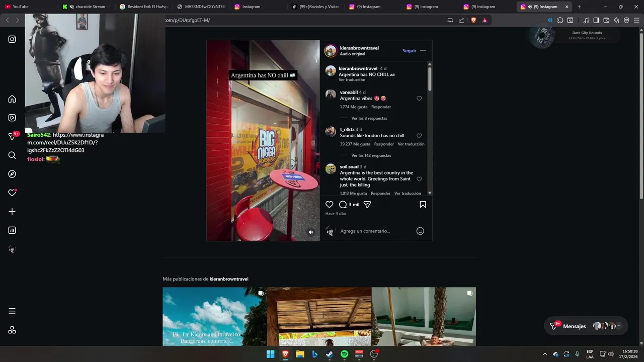Screen dimensions: 644x362
Task: Open the media control music note icon
Action: (586, 20)
